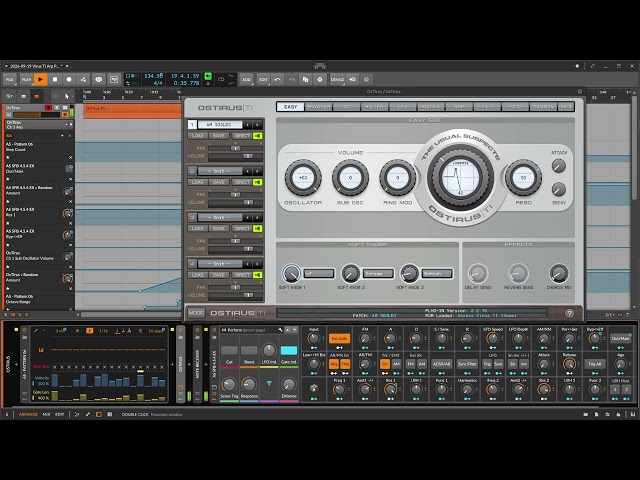Adjust part 1 PAN slider
The width and height of the screenshot is (640, 480).
235,148
